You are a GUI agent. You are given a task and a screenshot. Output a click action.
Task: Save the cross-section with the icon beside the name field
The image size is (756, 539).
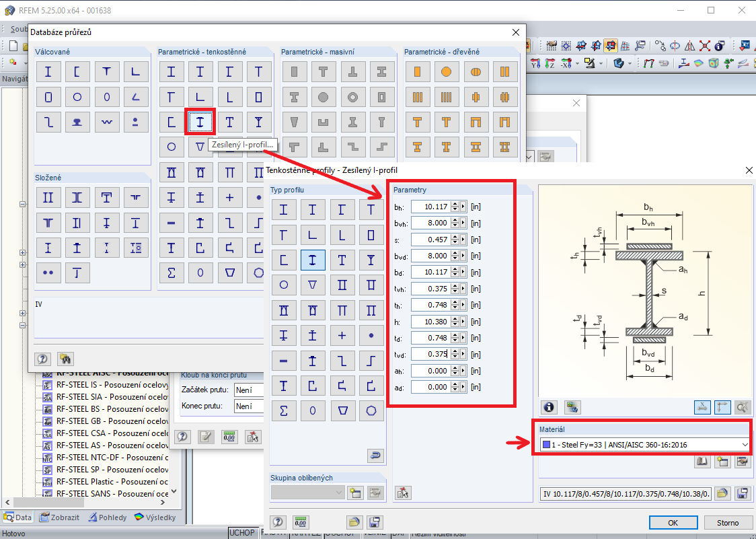[743, 494]
